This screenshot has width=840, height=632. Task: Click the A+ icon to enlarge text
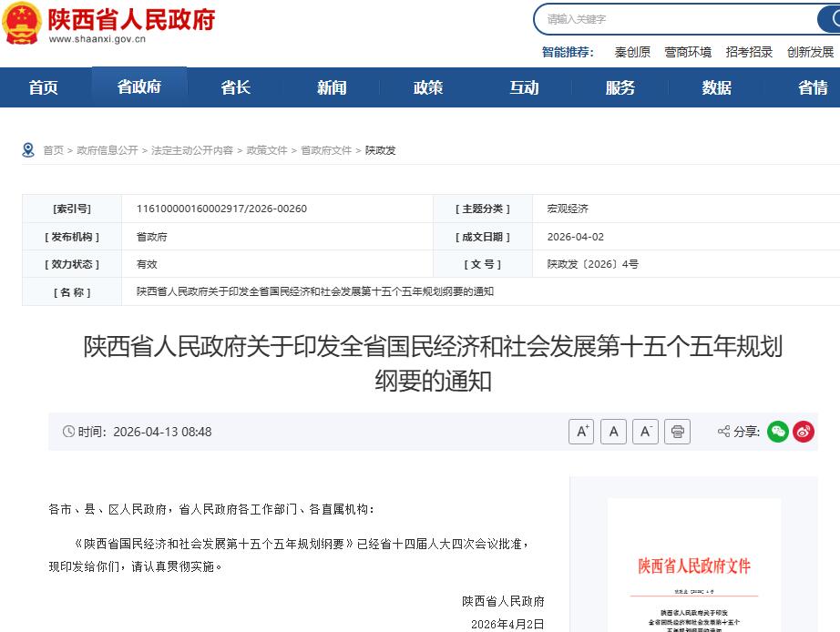(581, 432)
